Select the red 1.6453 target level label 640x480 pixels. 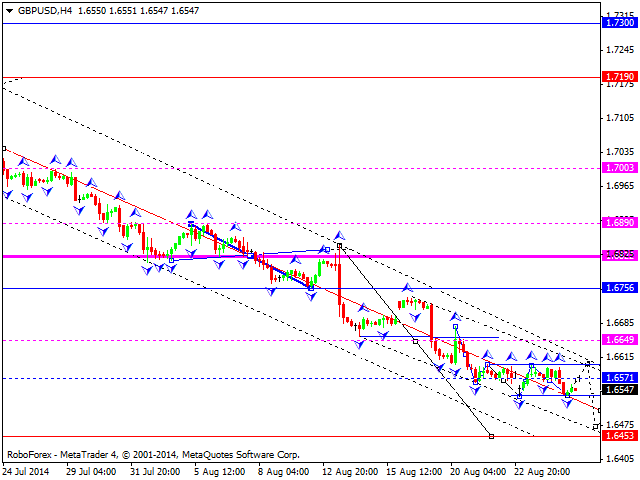(x=620, y=436)
